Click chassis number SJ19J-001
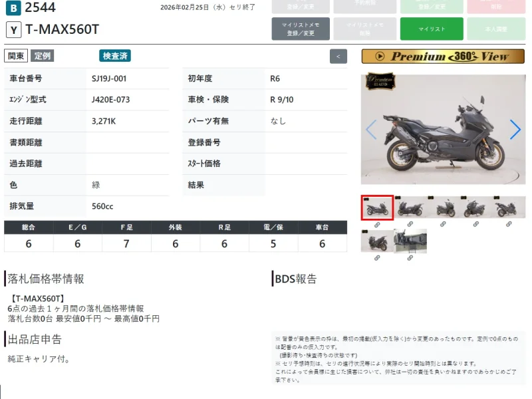532x399 pixels. (109, 78)
